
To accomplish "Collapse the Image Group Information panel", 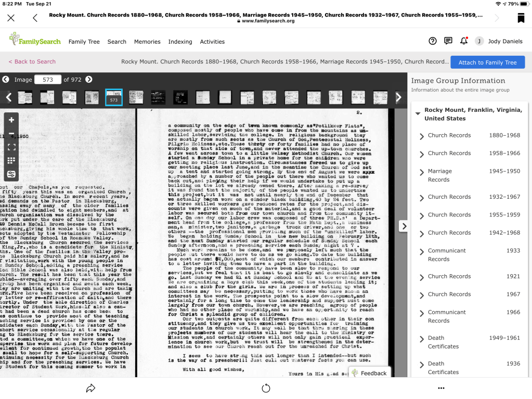I will (402, 226).
